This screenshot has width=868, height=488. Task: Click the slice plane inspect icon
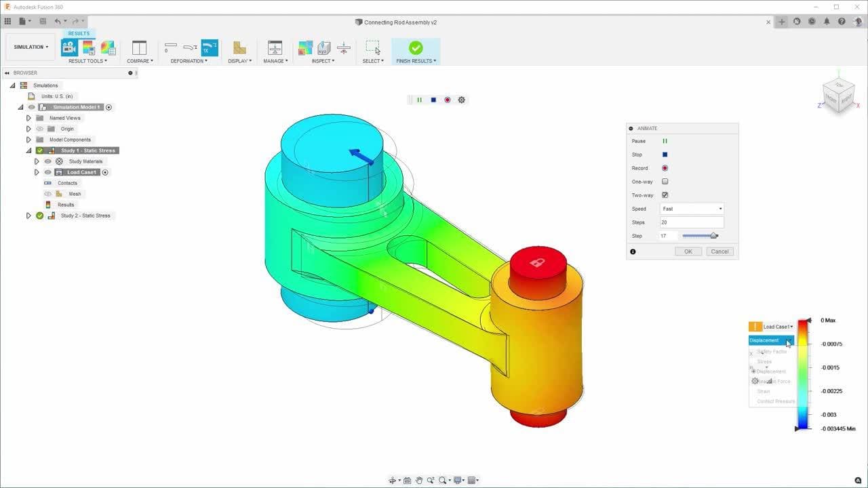(344, 47)
